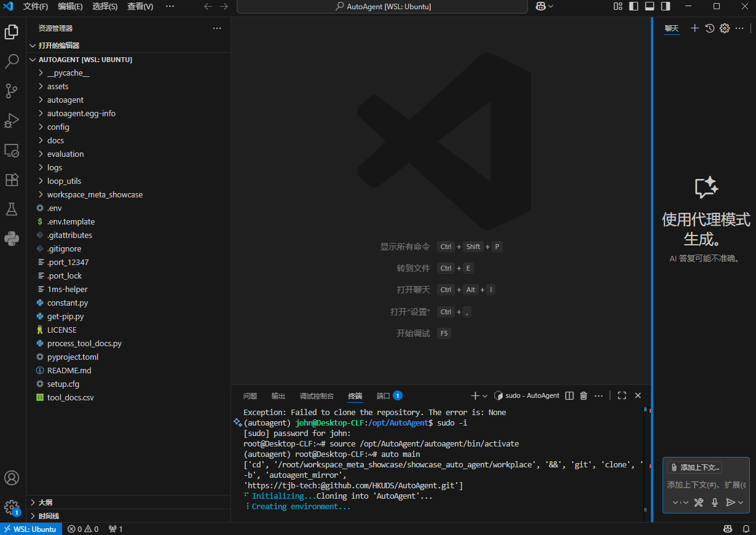Switch to Debug Console tab
This screenshot has width=756, height=535.
[x=317, y=395]
